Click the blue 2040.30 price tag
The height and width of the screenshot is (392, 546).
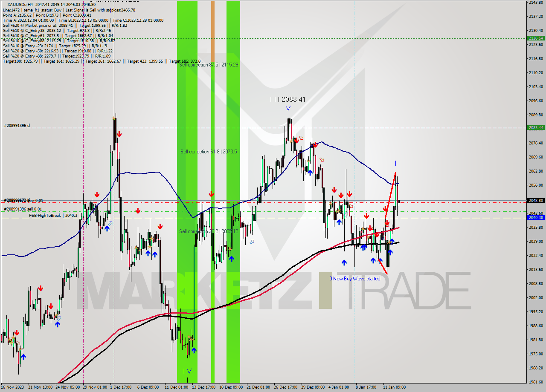pos(536,217)
